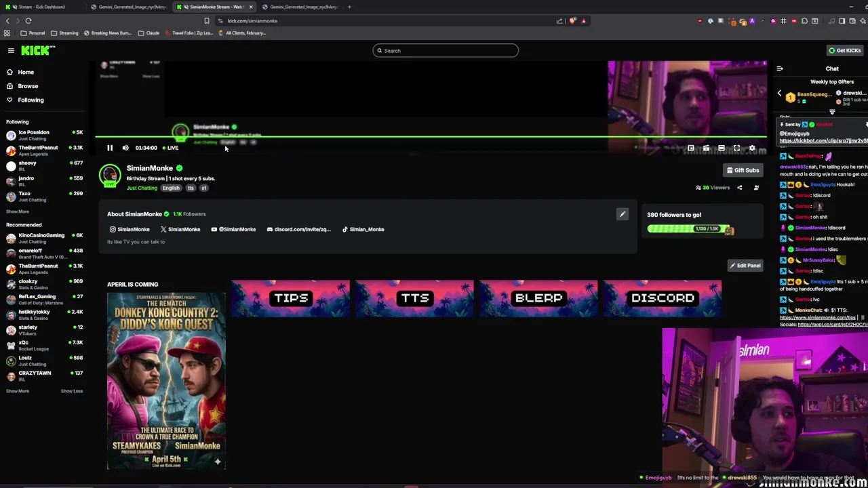Screen dimensions: 868x488
Task: Jump to LIVE in the player
Action: tap(171, 148)
